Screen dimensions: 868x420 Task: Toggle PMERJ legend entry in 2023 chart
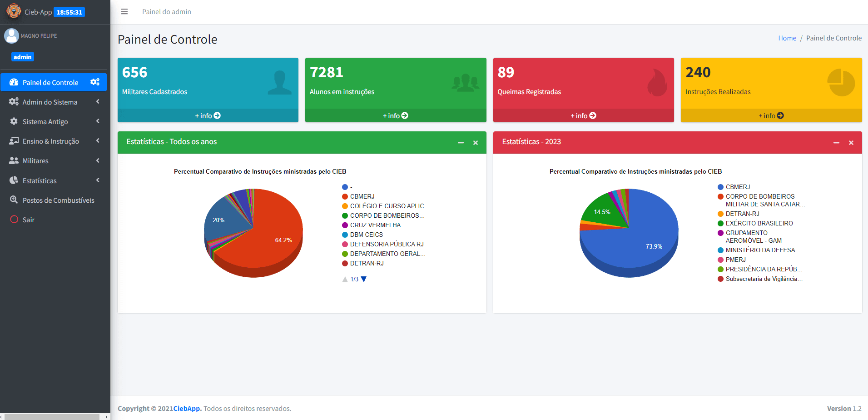click(x=735, y=260)
